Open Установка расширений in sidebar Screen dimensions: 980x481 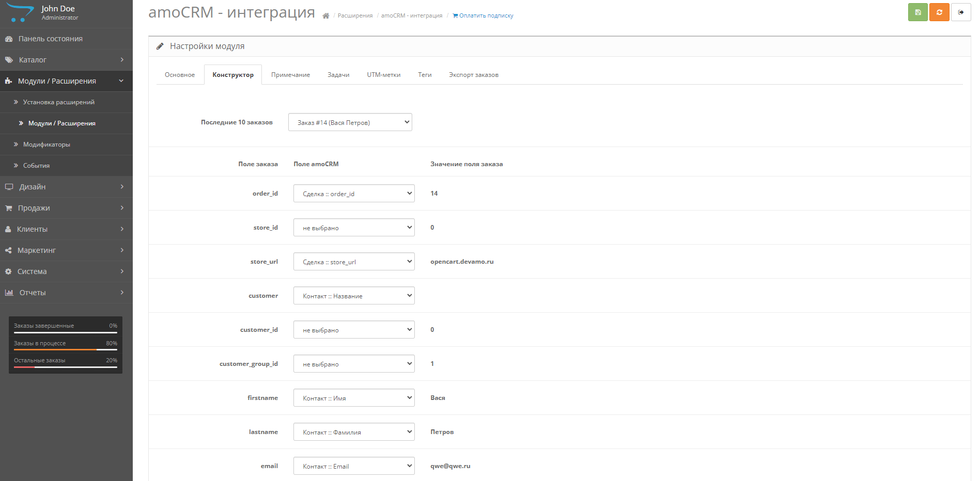point(58,102)
